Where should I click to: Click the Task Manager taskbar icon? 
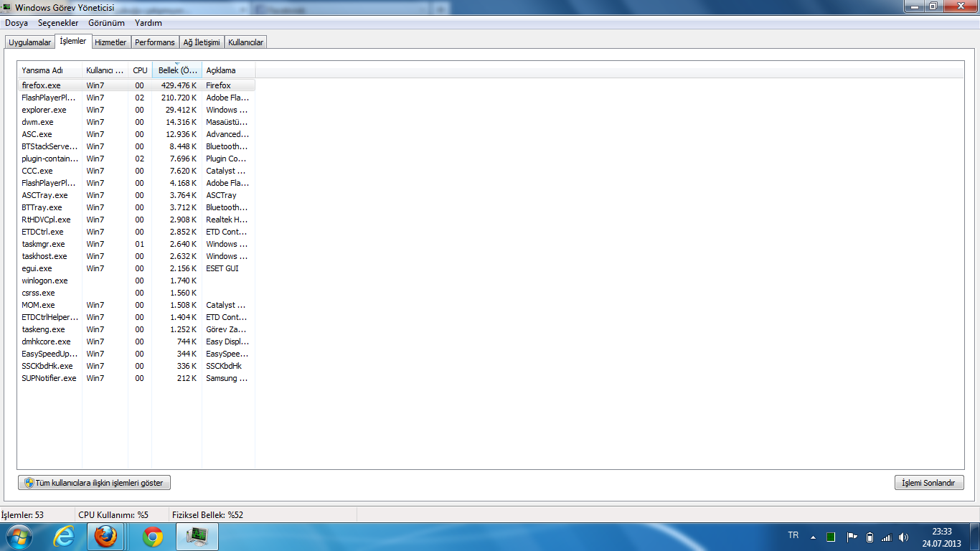(197, 537)
